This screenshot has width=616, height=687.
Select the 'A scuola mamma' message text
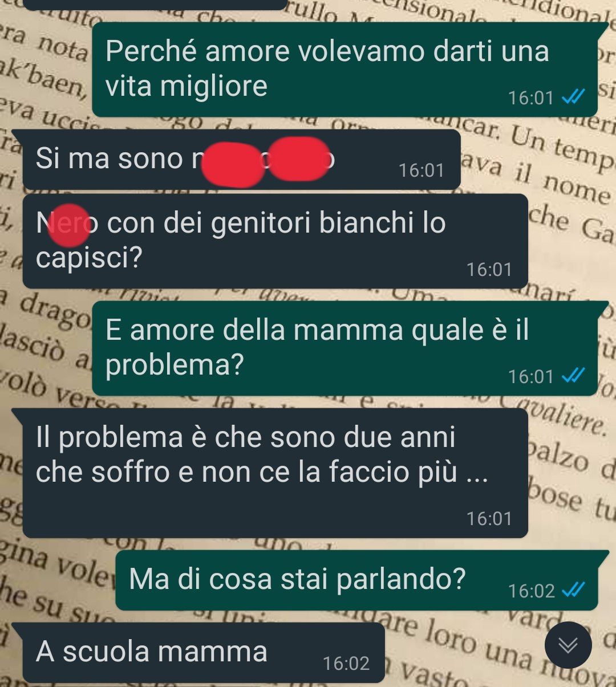point(151,651)
